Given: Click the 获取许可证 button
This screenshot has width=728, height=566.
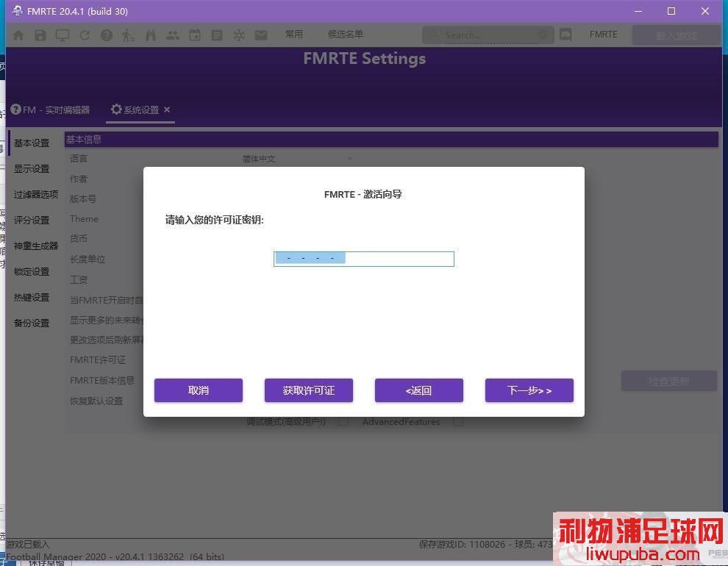Looking at the screenshot, I should click(309, 390).
